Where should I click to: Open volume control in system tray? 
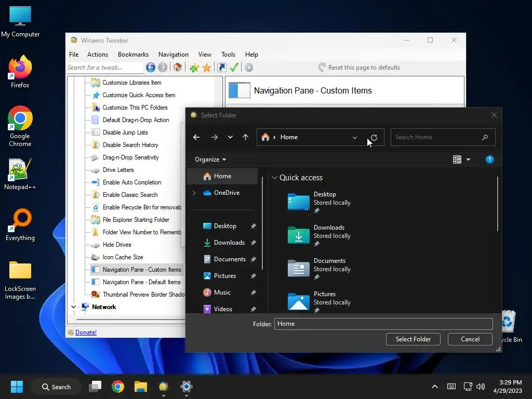click(x=481, y=387)
